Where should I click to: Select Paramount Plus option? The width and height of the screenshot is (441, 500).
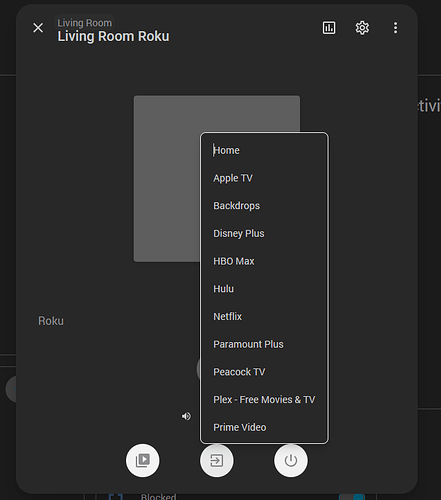(264, 344)
